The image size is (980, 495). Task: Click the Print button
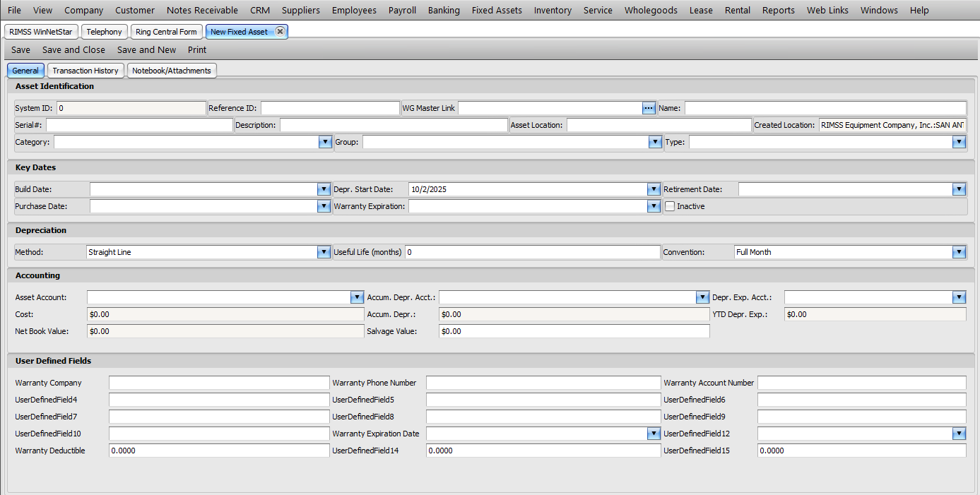(x=197, y=50)
